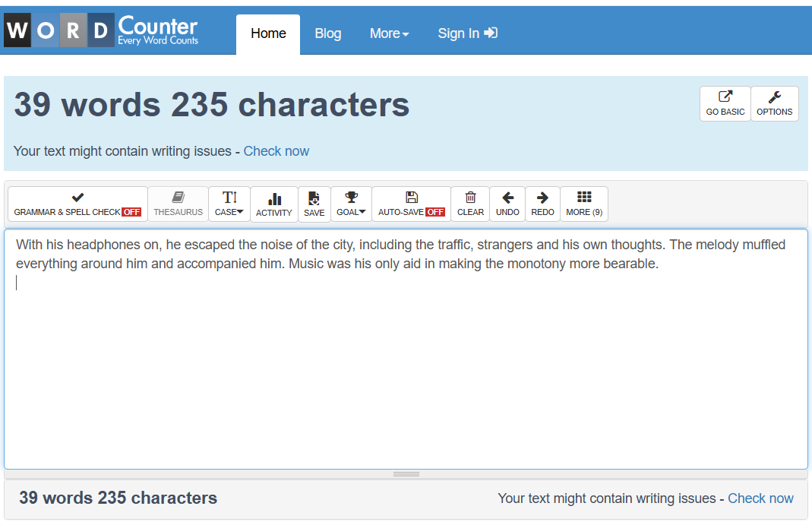This screenshot has height=522, width=812.
Task: Go to the Blog page
Action: (328, 33)
